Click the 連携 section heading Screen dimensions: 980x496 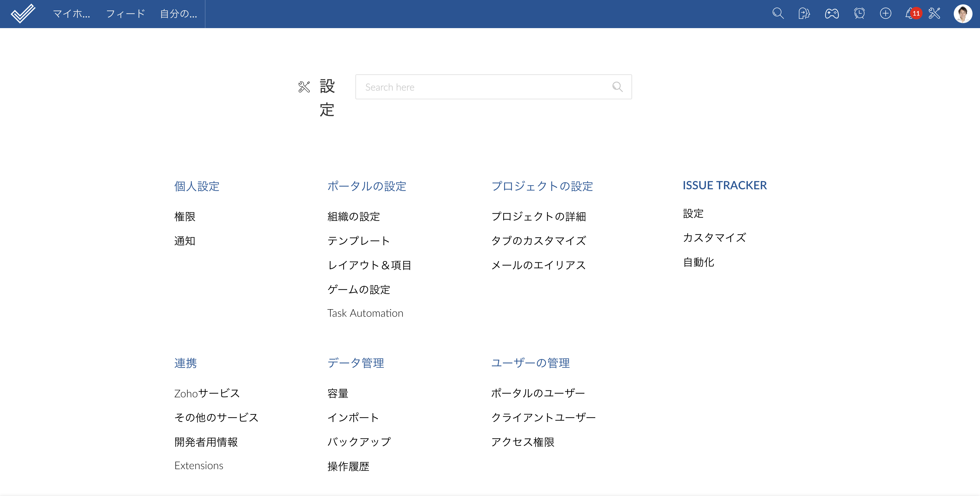(x=185, y=363)
